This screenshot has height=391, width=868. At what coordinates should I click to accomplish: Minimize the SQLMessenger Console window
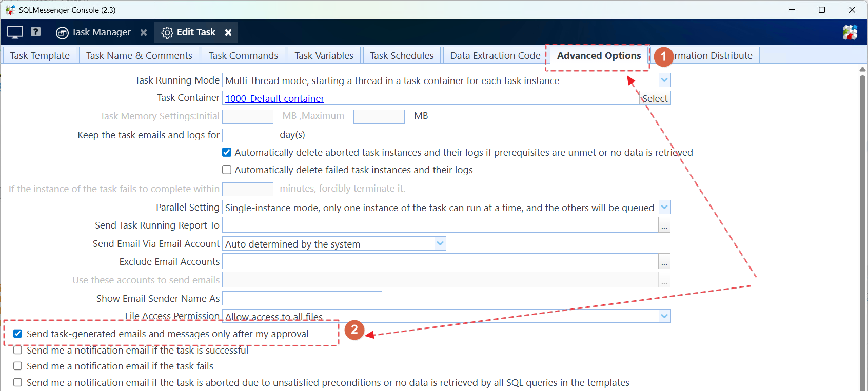[x=792, y=10]
